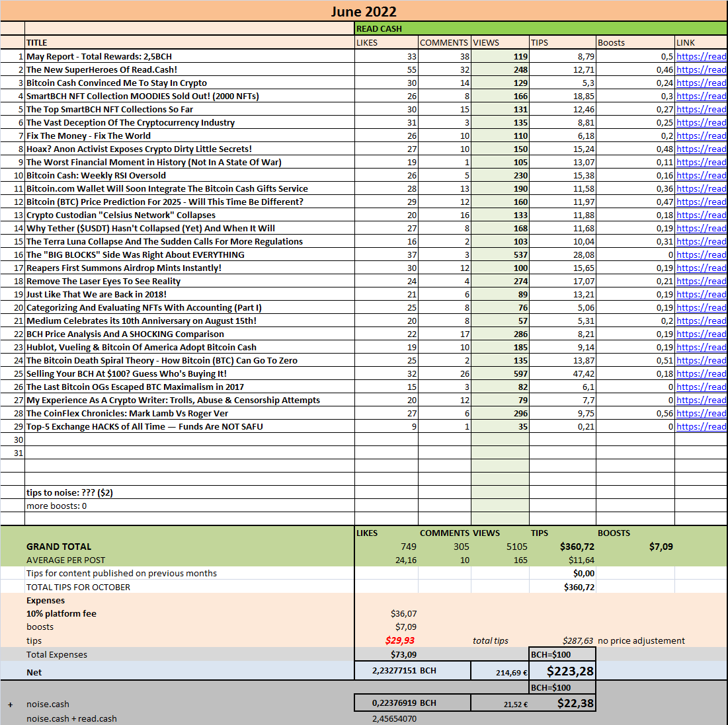Open the link for May Report row
The image size is (728, 725).
[x=701, y=56]
